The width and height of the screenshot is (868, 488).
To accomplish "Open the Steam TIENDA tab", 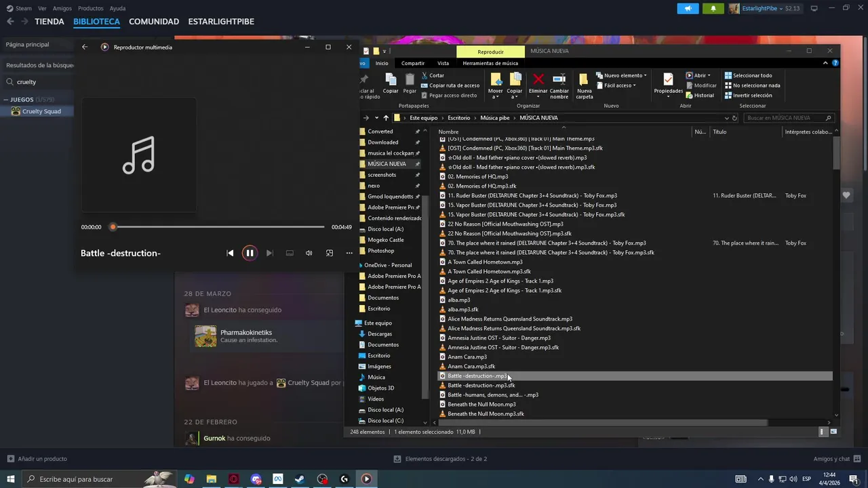I will tap(50, 22).
